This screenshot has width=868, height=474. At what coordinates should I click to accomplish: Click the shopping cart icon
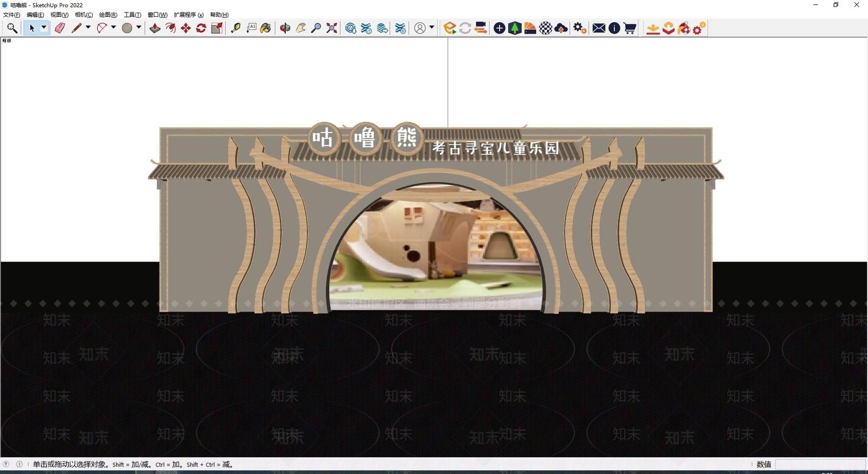coord(630,28)
